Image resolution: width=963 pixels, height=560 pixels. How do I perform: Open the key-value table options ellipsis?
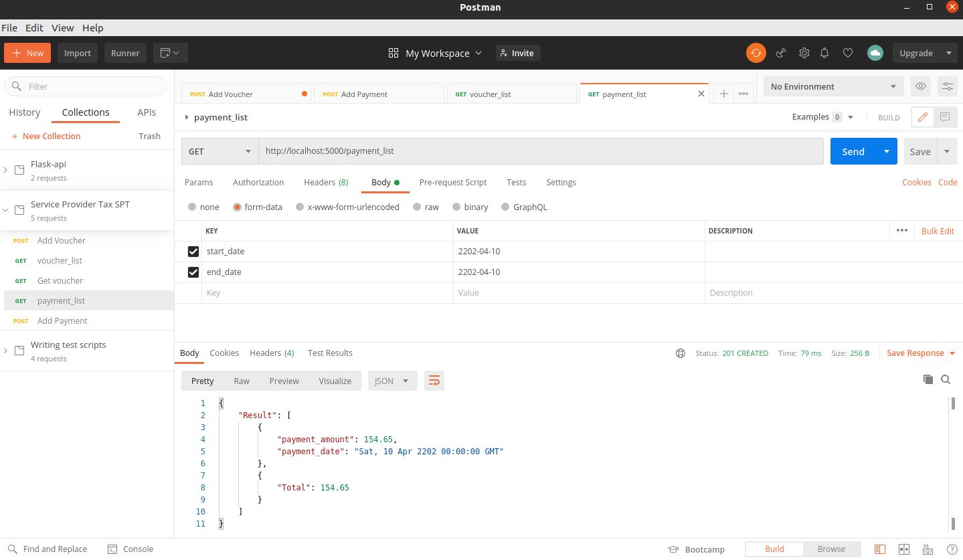[902, 230]
